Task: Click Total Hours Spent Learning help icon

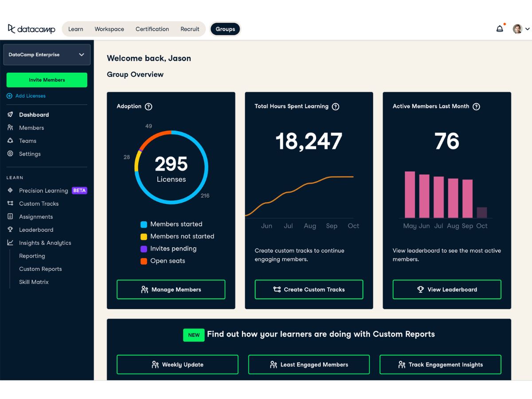Action: point(336,106)
